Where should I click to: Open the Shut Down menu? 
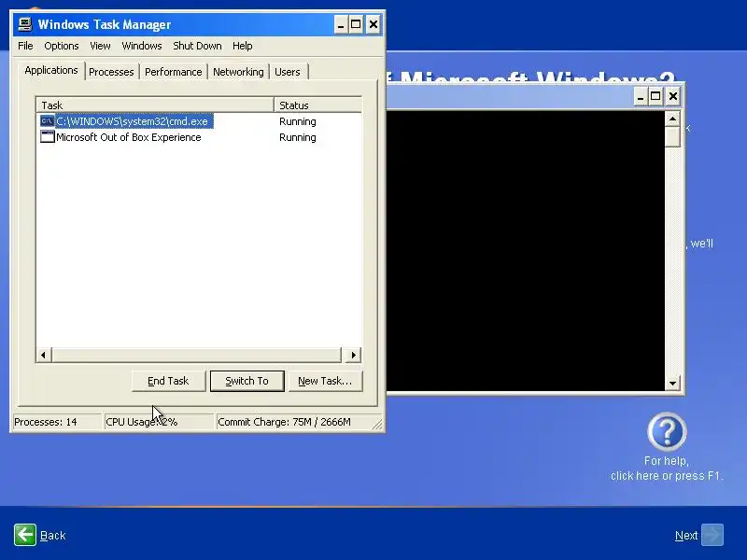pos(197,46)
